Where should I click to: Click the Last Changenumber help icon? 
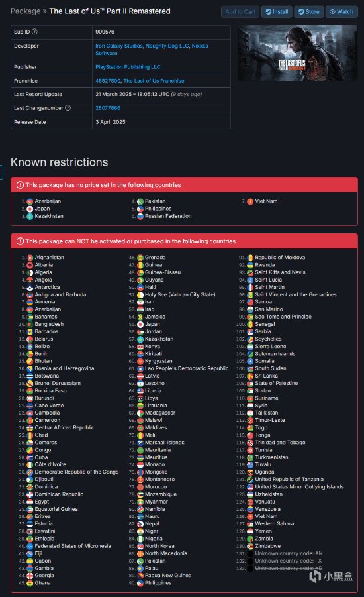(x=68, y=108)
